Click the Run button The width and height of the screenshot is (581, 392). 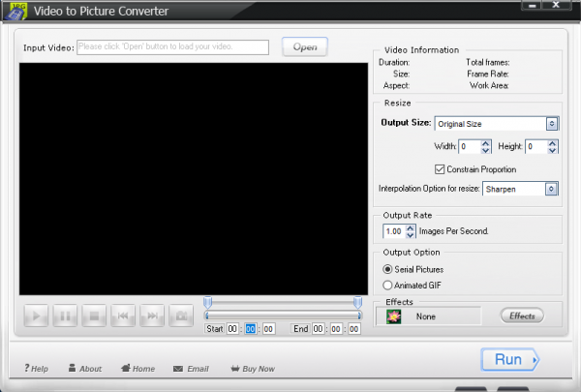point(510,360)
